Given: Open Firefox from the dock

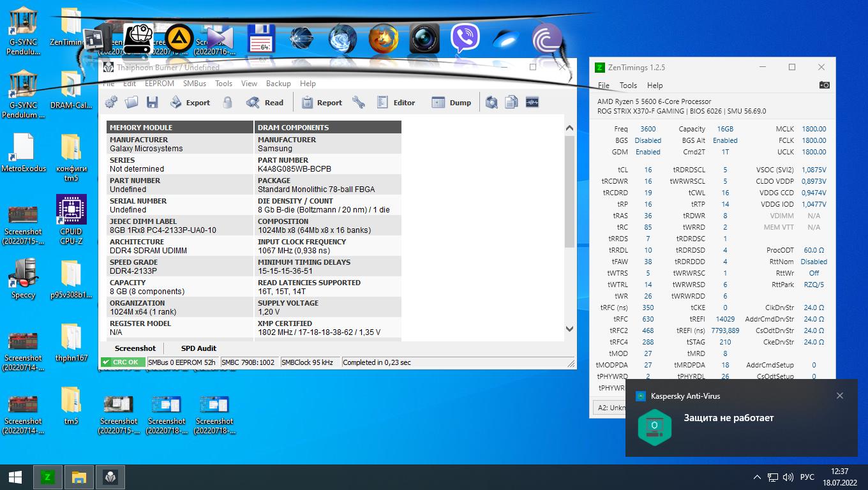Looking at the screenshot, I should pyautogui.click(x=384, y=39).
